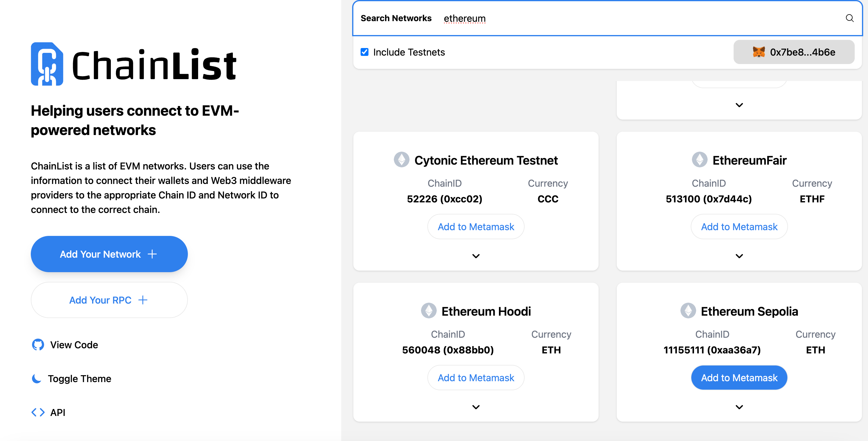Click the moon icon for Toggle Theme

click(x=36, y=378)
